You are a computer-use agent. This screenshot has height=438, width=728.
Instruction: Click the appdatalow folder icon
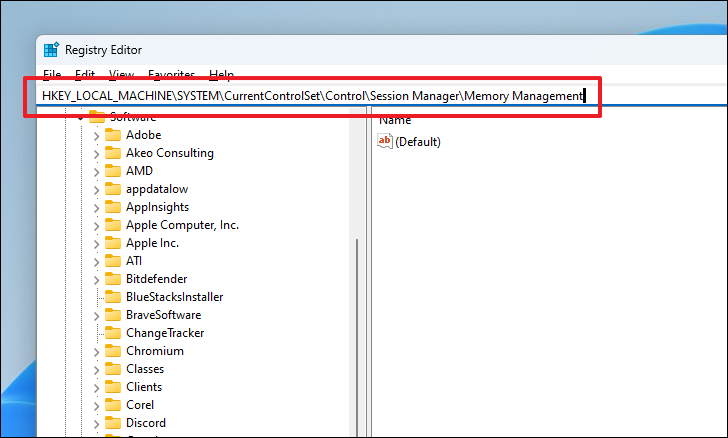(x=113, y=189)
